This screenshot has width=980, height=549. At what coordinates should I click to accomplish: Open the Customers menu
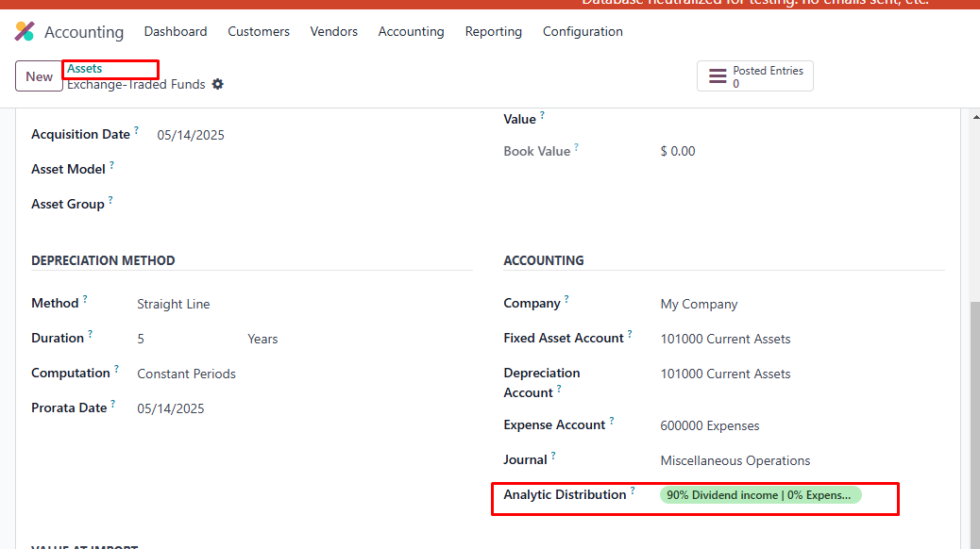tap(259, 31)
